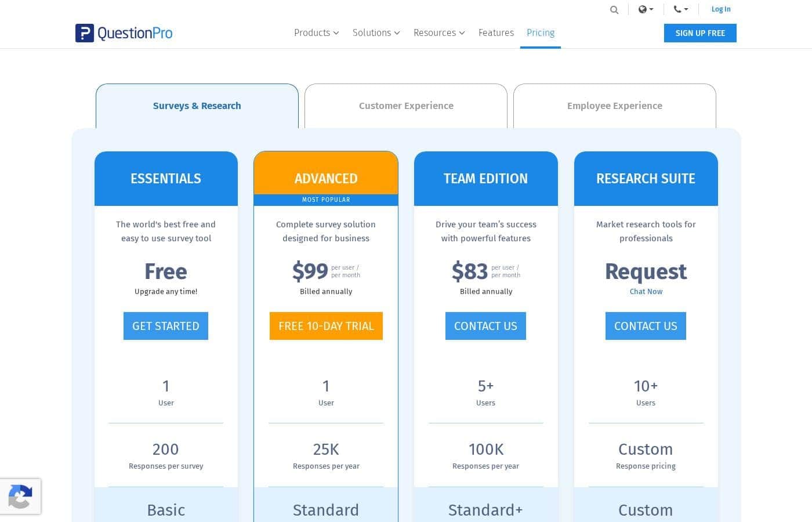The height and width of the screenshot is (522, 812).
Task: Switch to the Customer Experience tab
Action: point(406,106)
